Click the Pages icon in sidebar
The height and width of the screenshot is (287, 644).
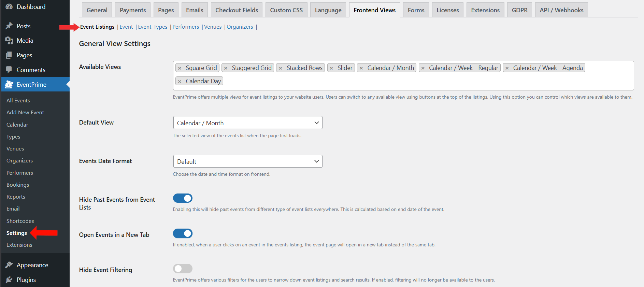point(9,55)
